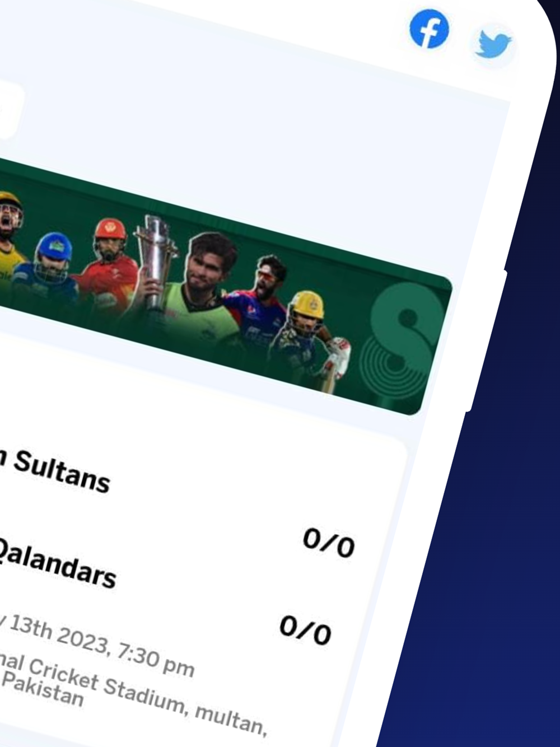Tap the Twitter bird icon

[493, 45]
